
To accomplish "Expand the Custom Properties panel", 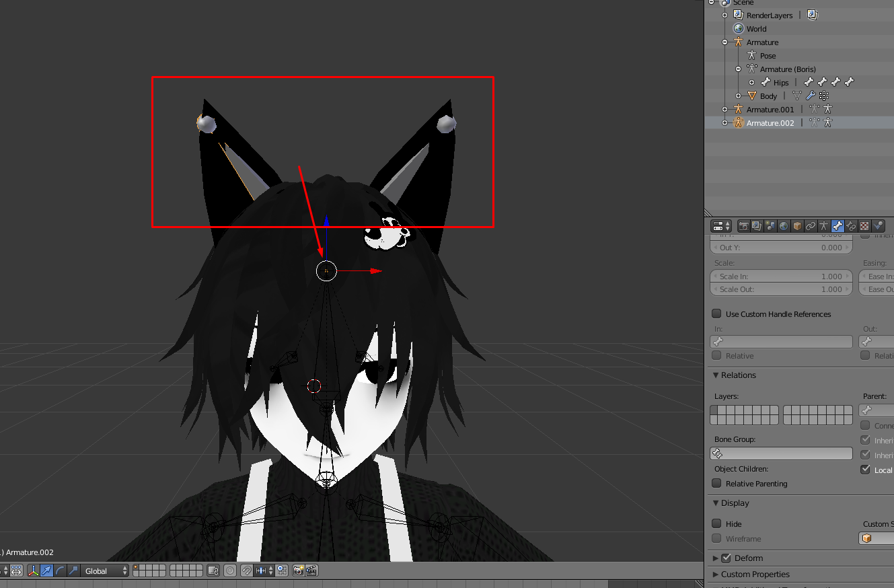I will (x=755, y=574).
